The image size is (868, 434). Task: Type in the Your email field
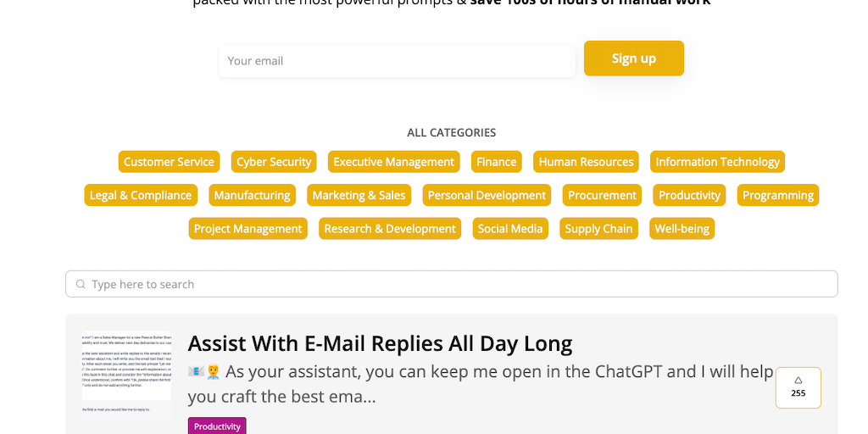click(x=397, y=61)
